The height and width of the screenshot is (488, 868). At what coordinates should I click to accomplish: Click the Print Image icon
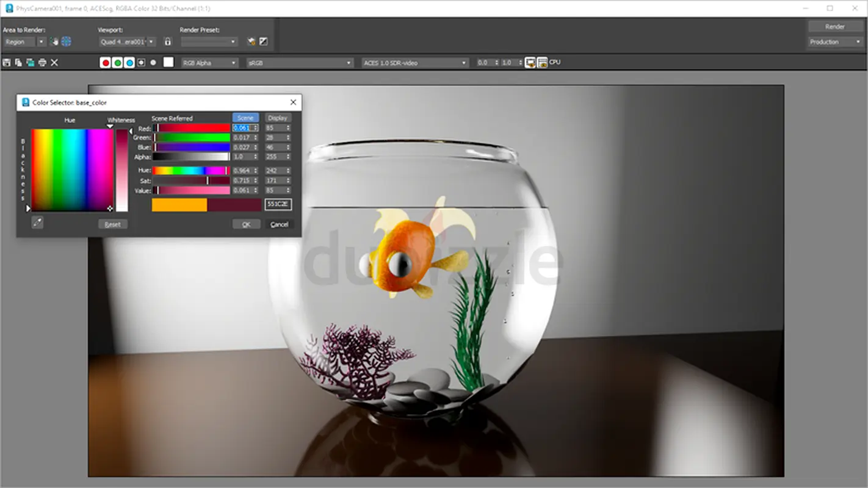[x=42, y=63]
